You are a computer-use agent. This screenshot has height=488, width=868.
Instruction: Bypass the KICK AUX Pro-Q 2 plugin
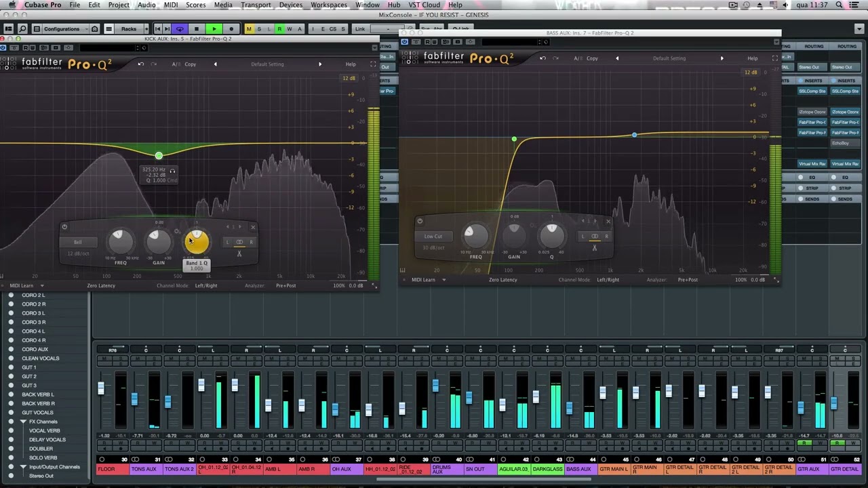point(3,47)
